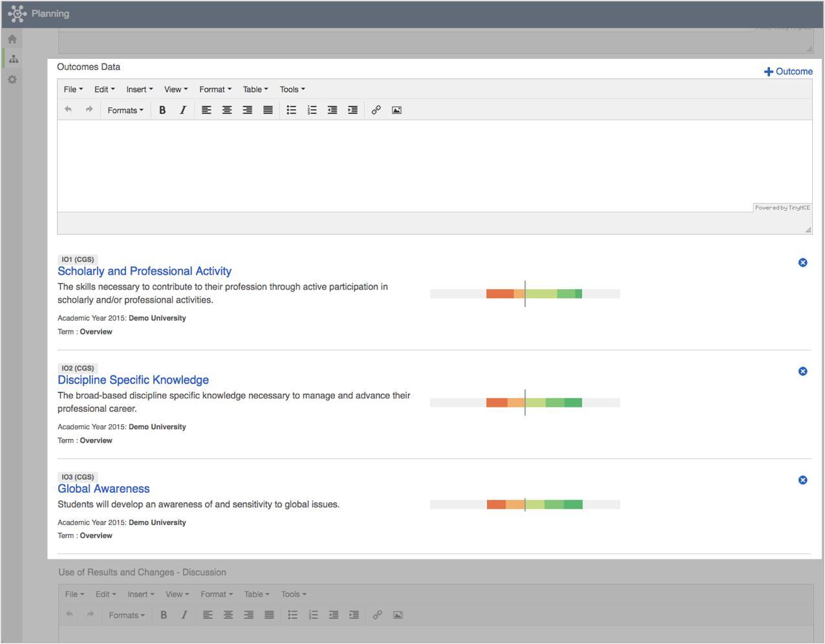Screen dimensions: 825x644
Task: Remove the Global Awareness outcome
Action: [803, 480]
